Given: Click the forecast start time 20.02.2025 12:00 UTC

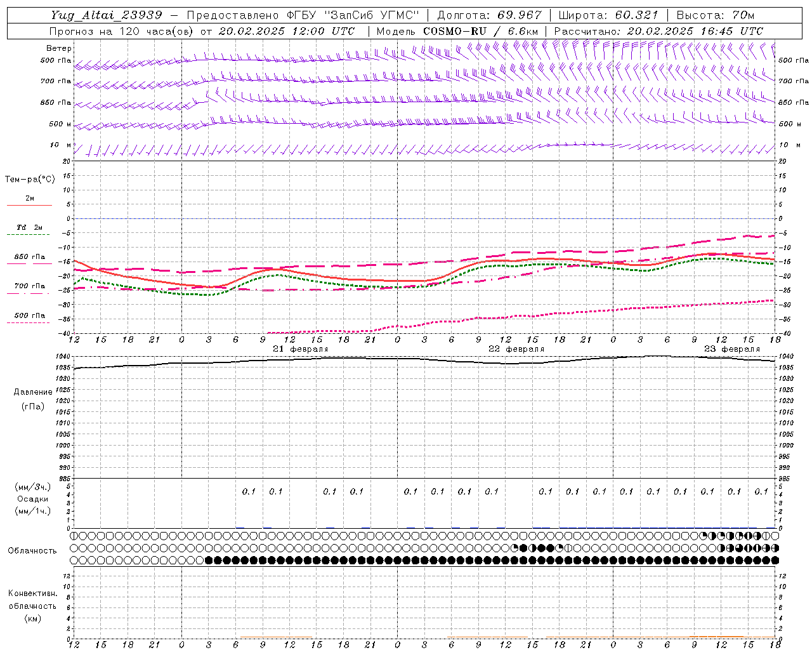Looking at the screenshot, I should point(287,31).
